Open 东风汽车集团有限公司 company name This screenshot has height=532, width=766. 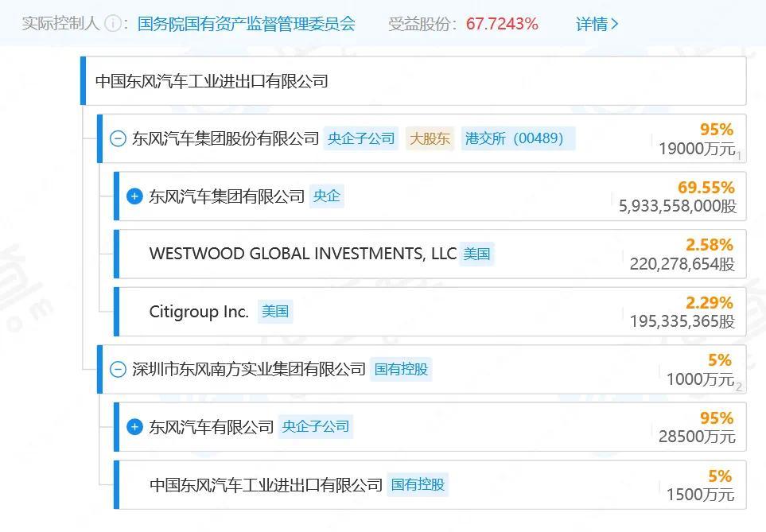(x=227, y=196)
